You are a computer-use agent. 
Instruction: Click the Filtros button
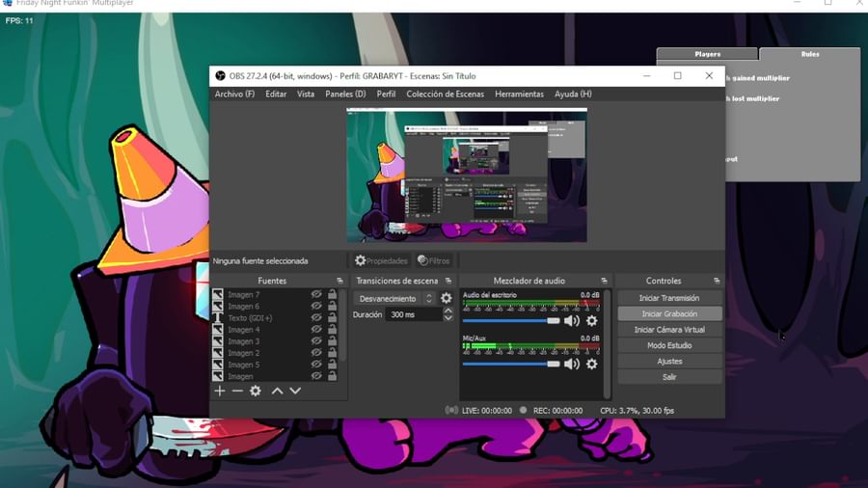point(434,260)
